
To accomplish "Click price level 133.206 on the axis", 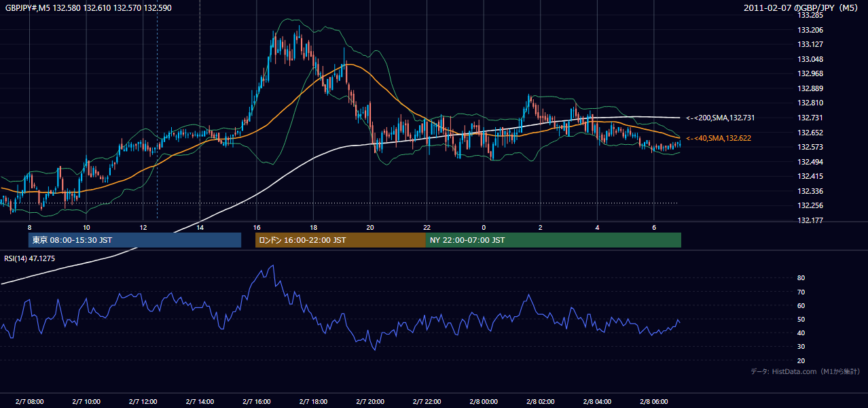I will pos(810,30).
